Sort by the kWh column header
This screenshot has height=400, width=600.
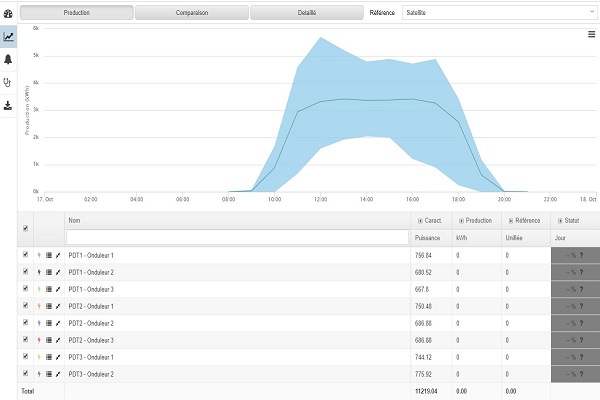[461, 238]
